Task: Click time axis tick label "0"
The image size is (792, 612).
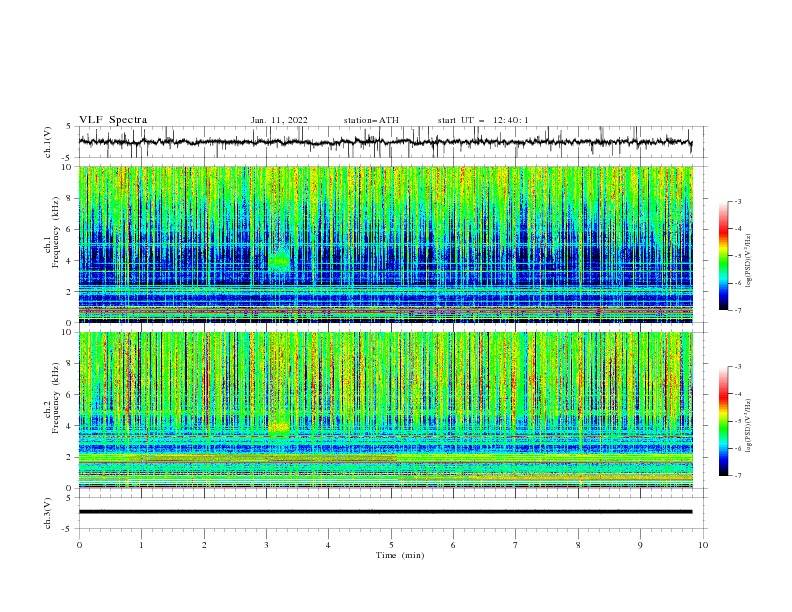Action: tap(79, 545)
